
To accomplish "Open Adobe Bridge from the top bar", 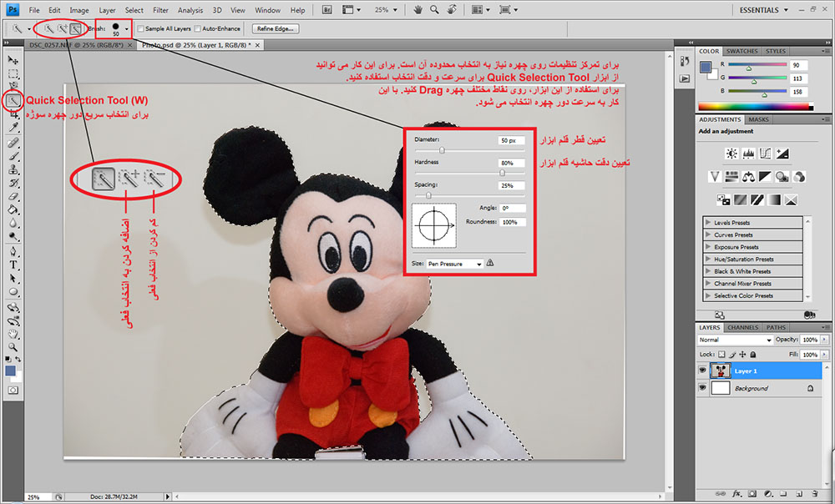I will (x=327, y=9).
